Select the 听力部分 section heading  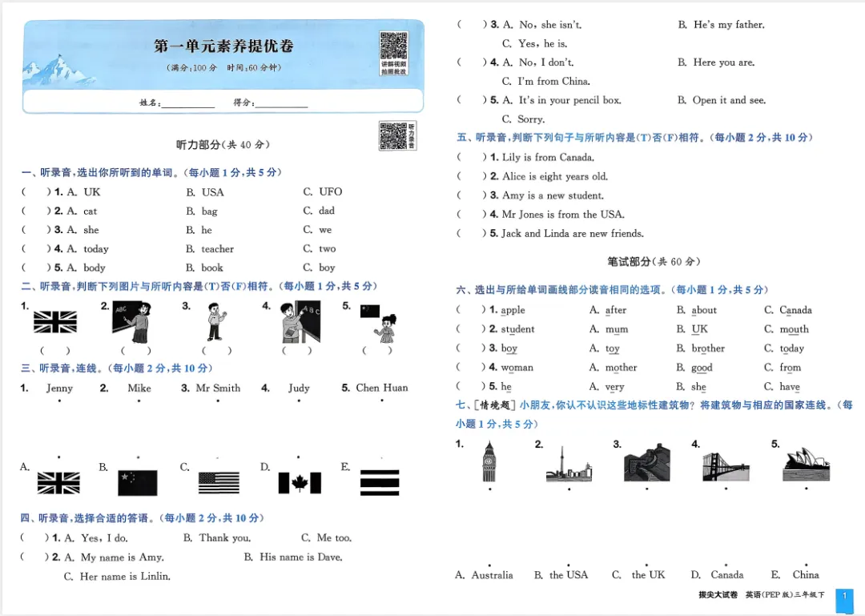[223, 144]
